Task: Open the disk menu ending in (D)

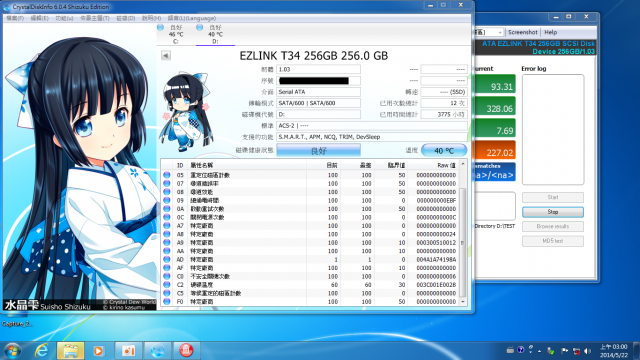Action: click(125, 18)
